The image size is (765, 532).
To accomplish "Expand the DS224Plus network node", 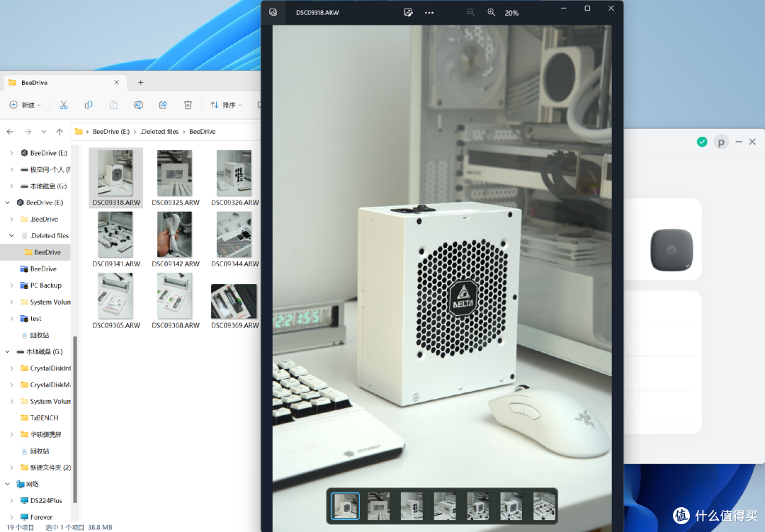I will point(11,500).
